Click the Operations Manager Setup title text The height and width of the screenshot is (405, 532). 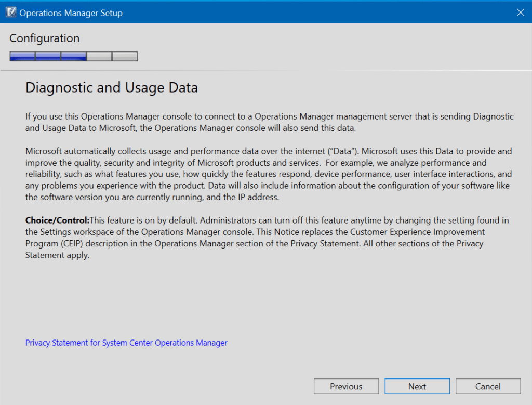tap(71, 13)
